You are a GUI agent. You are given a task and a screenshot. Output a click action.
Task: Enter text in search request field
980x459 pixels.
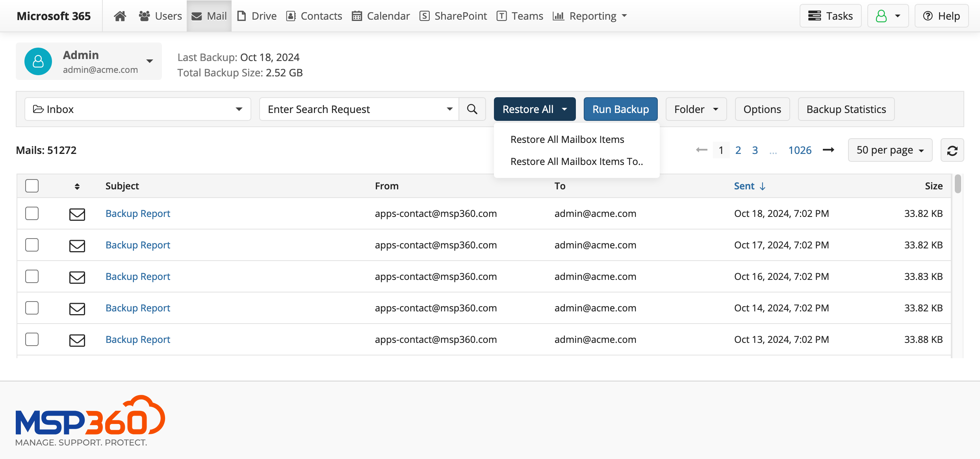click(359, 109)
